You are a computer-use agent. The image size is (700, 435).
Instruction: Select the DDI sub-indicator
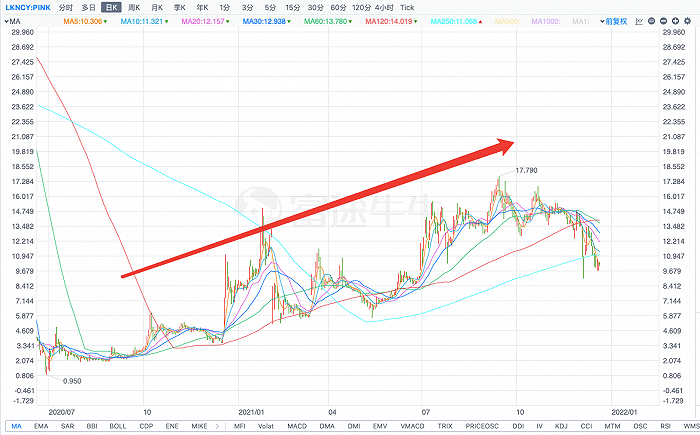click(x=518, y=426)
